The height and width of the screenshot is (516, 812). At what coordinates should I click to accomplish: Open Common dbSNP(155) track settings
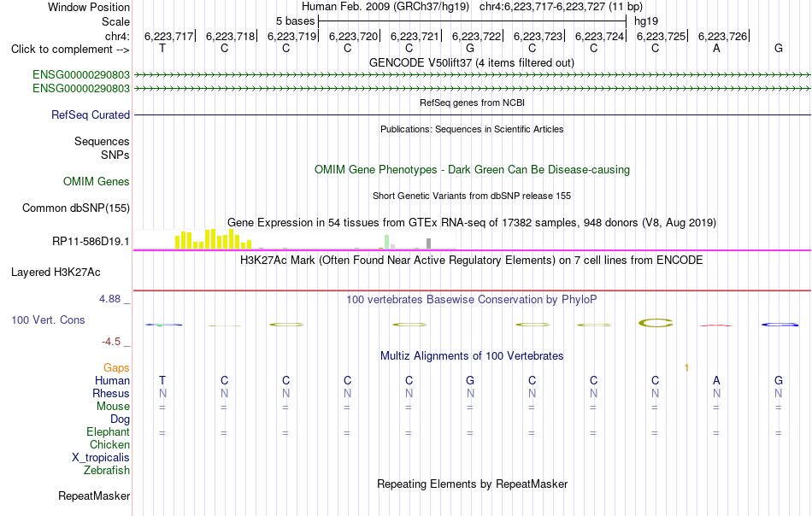pos(76,208)
